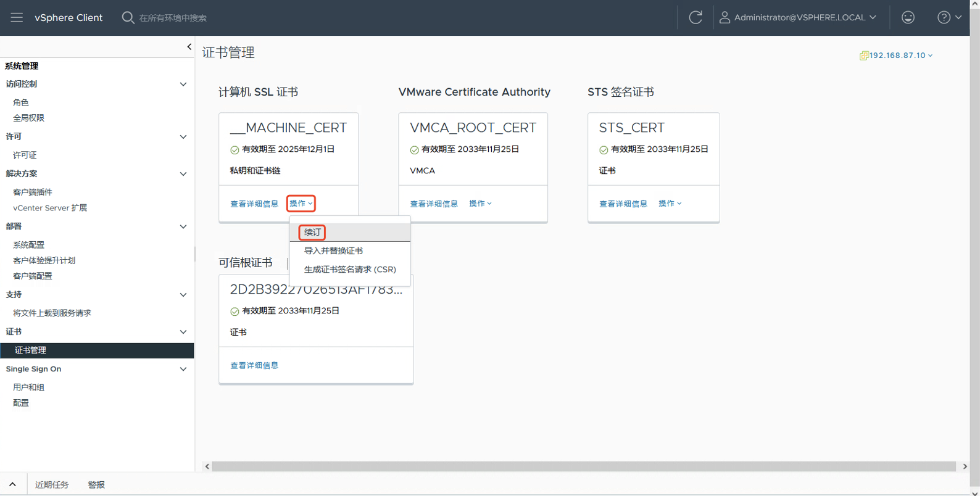Click the 系统管理 sidebar heading
The image size is (980, 496).
(22, 66)
